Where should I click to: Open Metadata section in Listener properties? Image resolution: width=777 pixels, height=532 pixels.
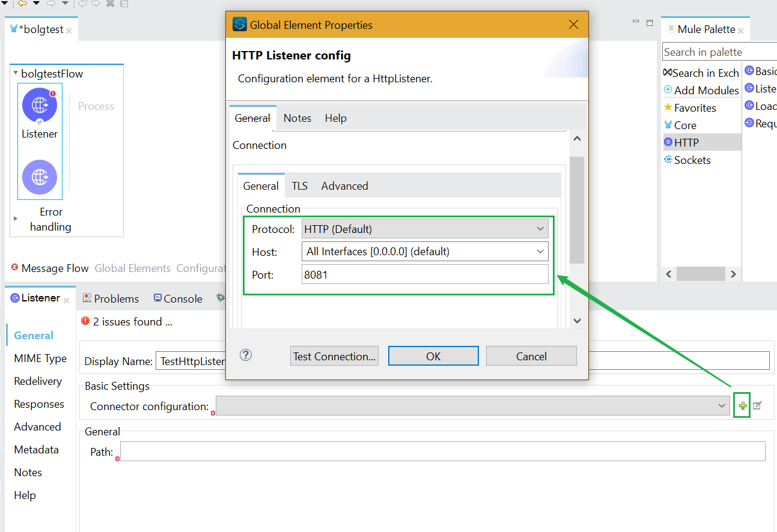coord(37,450)
